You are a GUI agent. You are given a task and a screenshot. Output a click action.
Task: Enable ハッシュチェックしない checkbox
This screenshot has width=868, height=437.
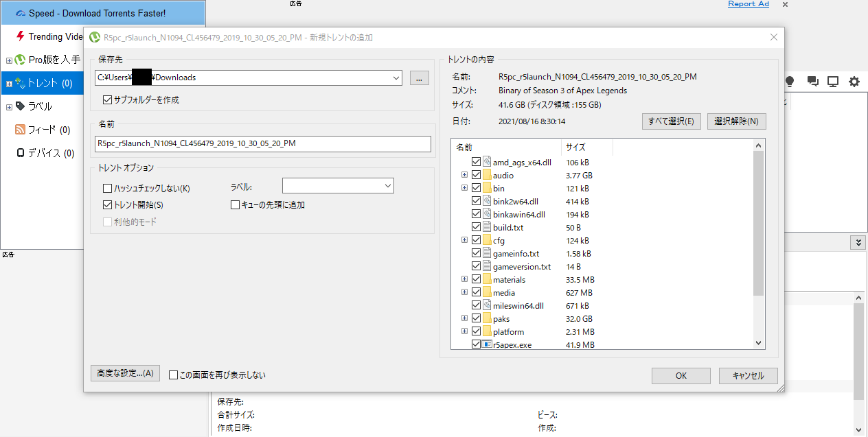[107, 188]
